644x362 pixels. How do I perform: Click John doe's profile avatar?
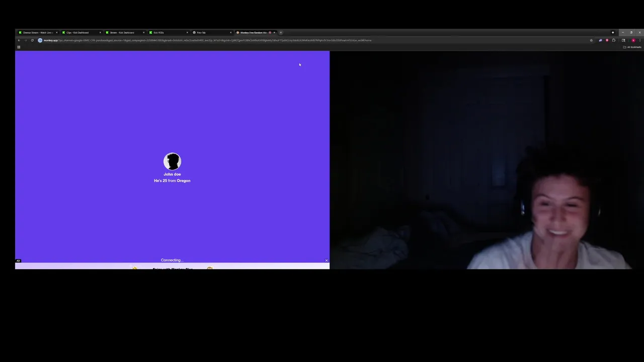(x=172, y=161)
